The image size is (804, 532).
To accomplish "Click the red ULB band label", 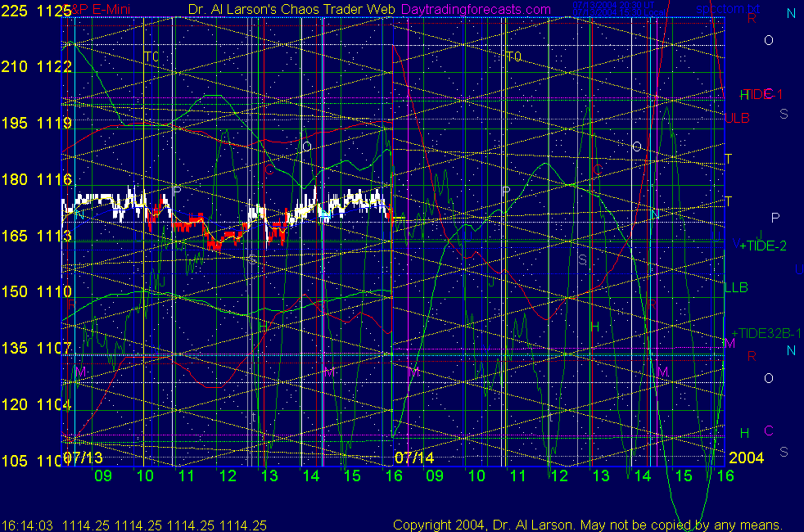I will (x=738, y=119).
